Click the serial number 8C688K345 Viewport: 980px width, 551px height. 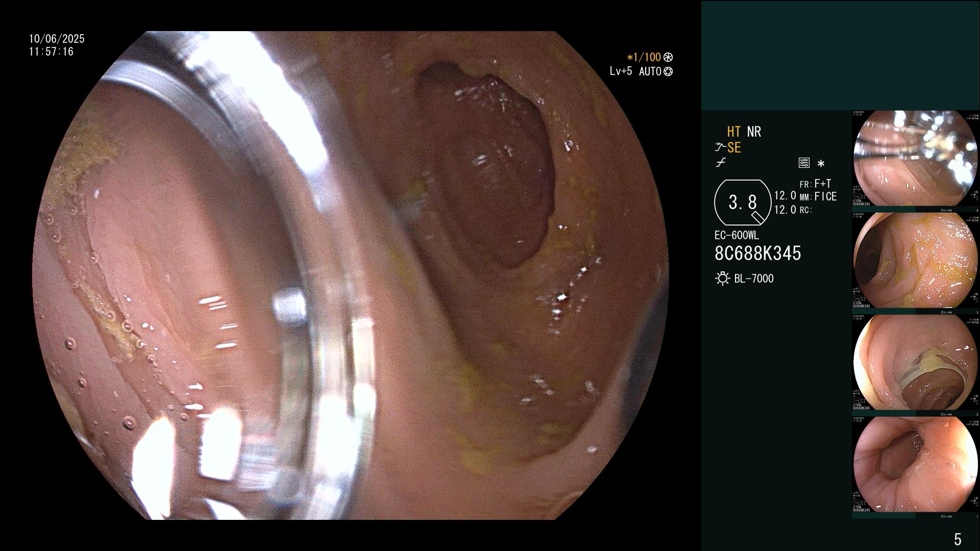point(758,254)
